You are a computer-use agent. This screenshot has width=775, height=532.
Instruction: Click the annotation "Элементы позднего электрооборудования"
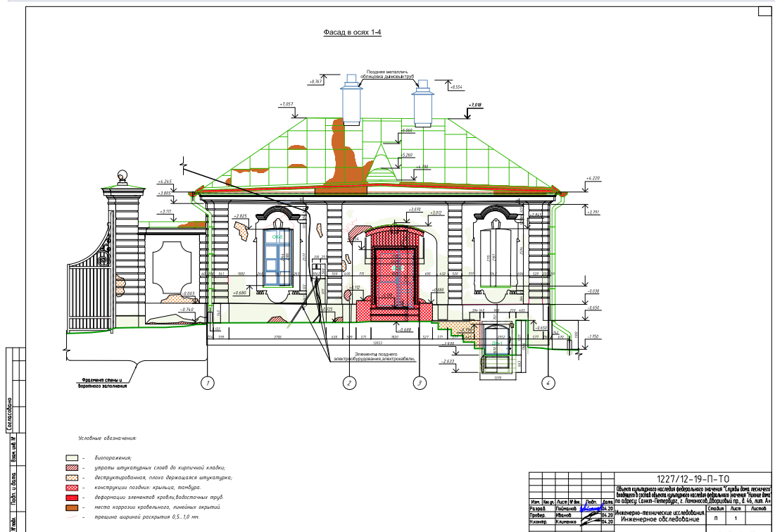[375, 357]
